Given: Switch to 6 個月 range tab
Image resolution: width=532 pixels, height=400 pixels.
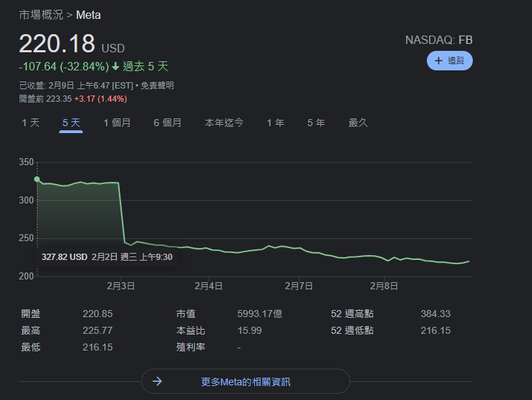Looking at the screenshot, I should tap(167, 123).
